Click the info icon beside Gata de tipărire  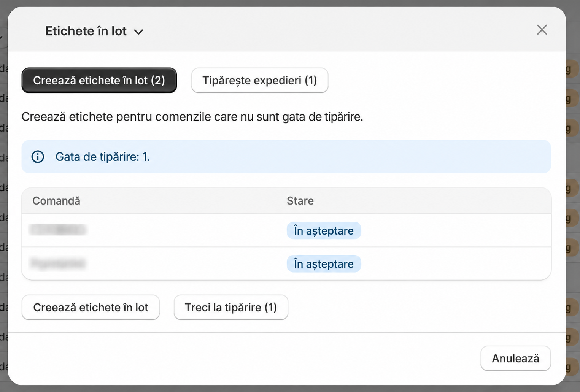(38, 157)
